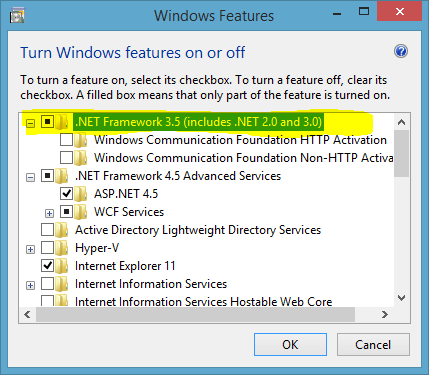Uncheck the ASP.NET 4.5 checkbox
Image resolution: width=429 pixels, height=375 pixels.
pyautogui.click(x=66, y=194)
